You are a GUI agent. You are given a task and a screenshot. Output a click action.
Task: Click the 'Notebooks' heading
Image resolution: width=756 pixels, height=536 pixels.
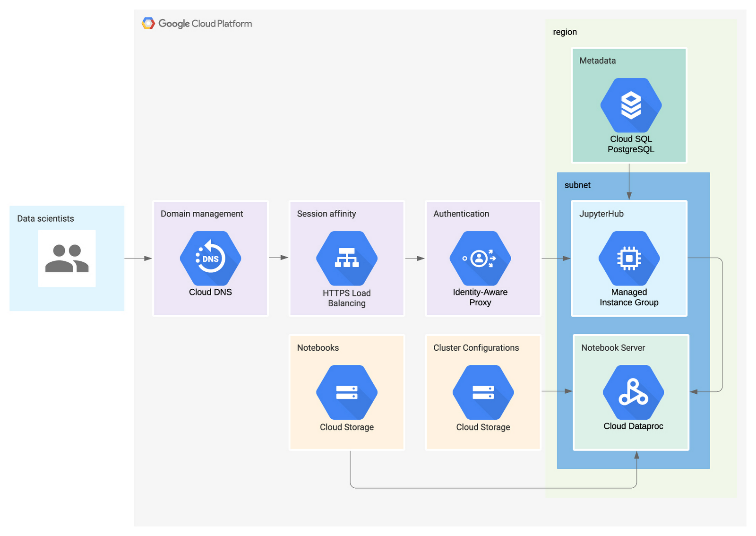coord(318,347)
